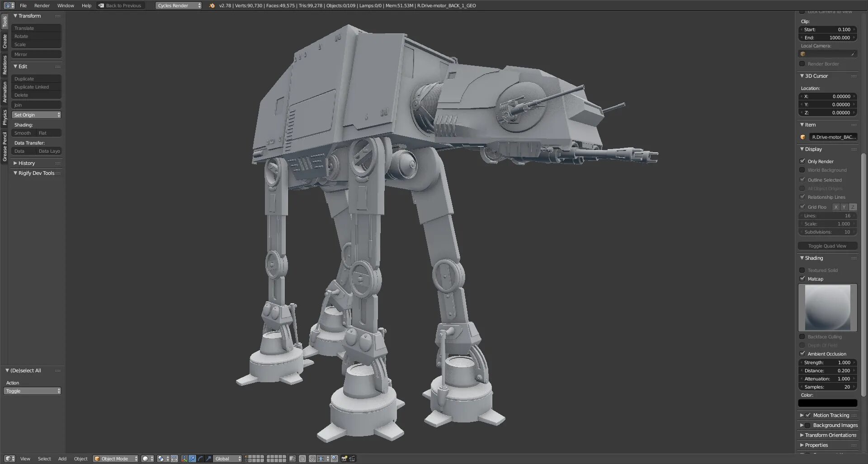Click the Local Camera object cube icon

(803, 54)
